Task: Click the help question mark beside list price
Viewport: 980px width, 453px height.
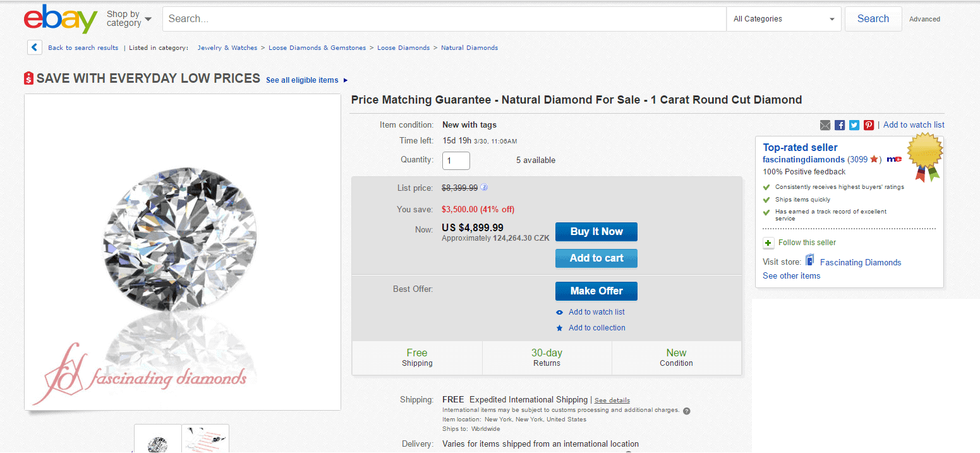Action: [x=484, y=188]
